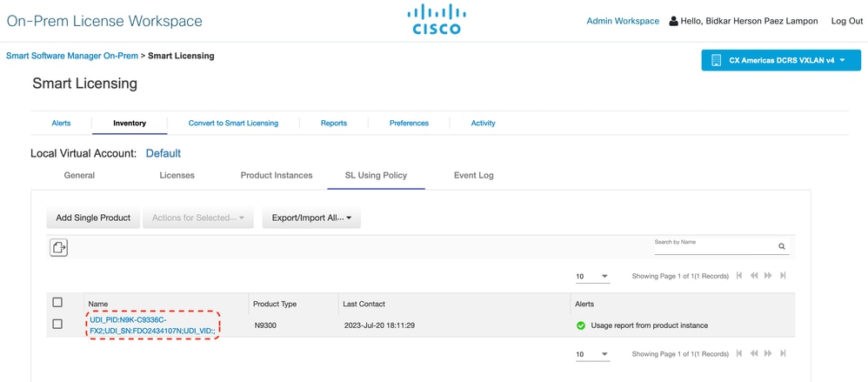This screenshot has height=382, width=868.
Task: Click the magnifier icon in Search by Name
Action: tap(782, 246)
